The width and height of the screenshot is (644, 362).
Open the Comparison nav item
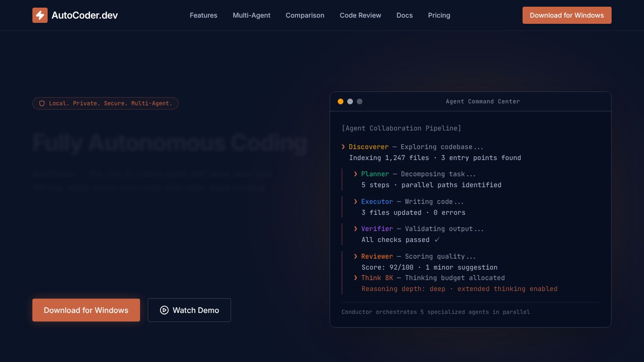[x=305, y=15]
